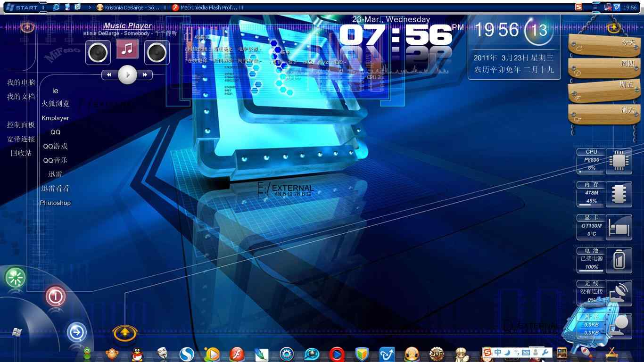The width and height of the screenshot is (644, 362).
Task: Open the Sogou soft keyboard icon
Action: point(526,352)
